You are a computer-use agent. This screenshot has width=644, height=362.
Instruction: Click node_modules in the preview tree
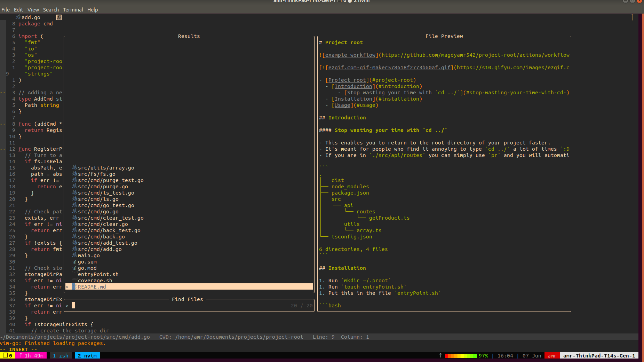(350, 187)
